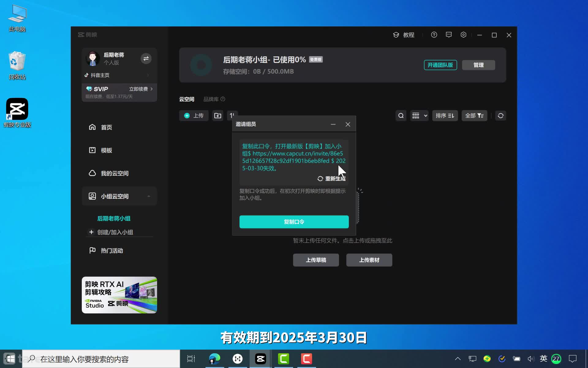Show hidden system tray icons
The height and width of the screenshot is (368, 588).
(x=458, y=359)
